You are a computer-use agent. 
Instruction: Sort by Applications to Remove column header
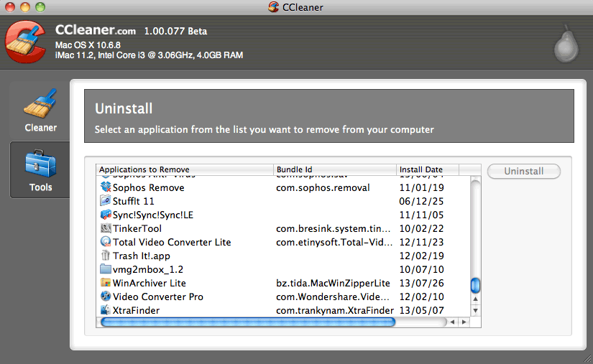tap(185, 169)
